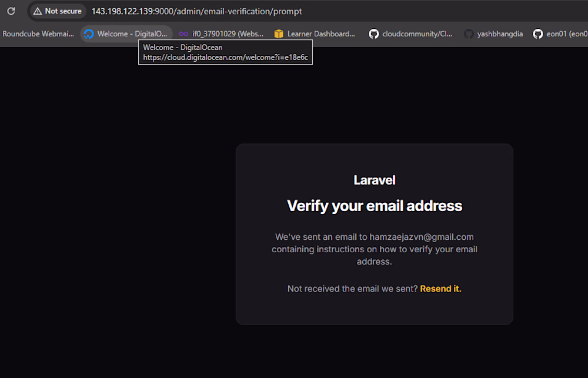Click the Laravel brand title
The height and width of the screenshot is (378, 588).
point(375,180)
